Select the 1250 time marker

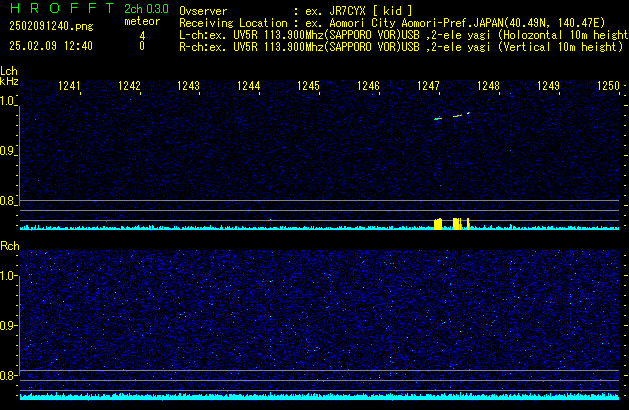pyautogui.click(x=609, y=86)
